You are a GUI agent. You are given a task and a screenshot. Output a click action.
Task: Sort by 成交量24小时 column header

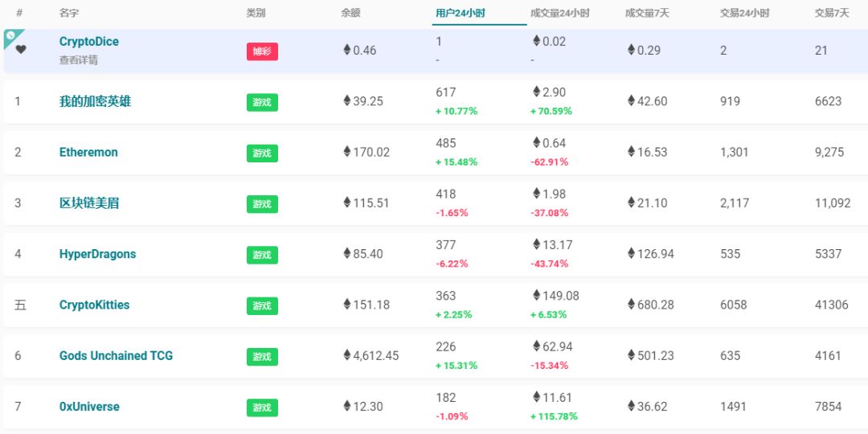click(x=559, y=13)
